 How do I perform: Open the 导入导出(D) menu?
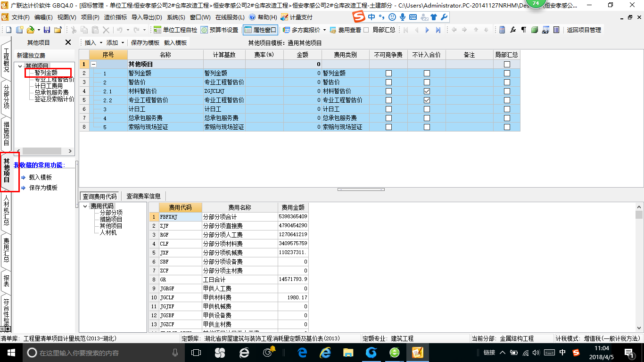pos(147,17)
